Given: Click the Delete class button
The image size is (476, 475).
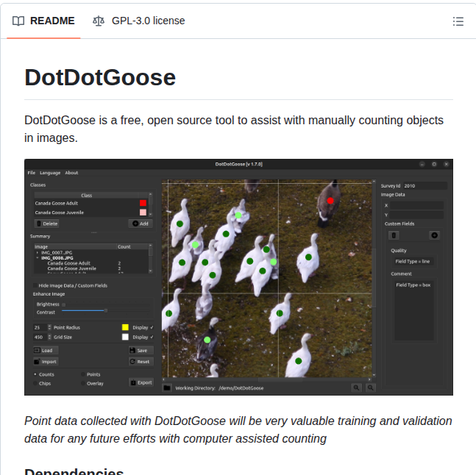Looking at the screenshot, I should [x=47, y=224].
